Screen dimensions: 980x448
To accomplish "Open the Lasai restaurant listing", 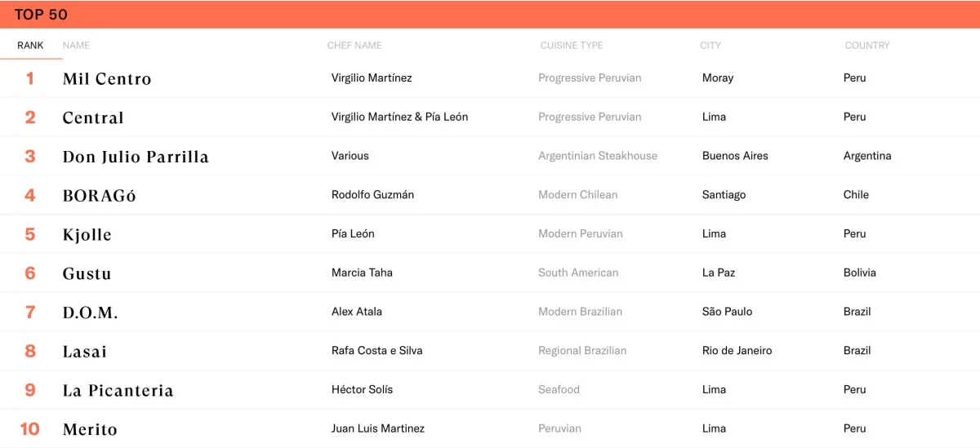I will [x=85, y=352].
